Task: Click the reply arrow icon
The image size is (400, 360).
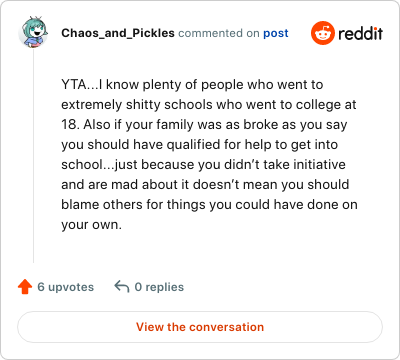Action: 122,287
